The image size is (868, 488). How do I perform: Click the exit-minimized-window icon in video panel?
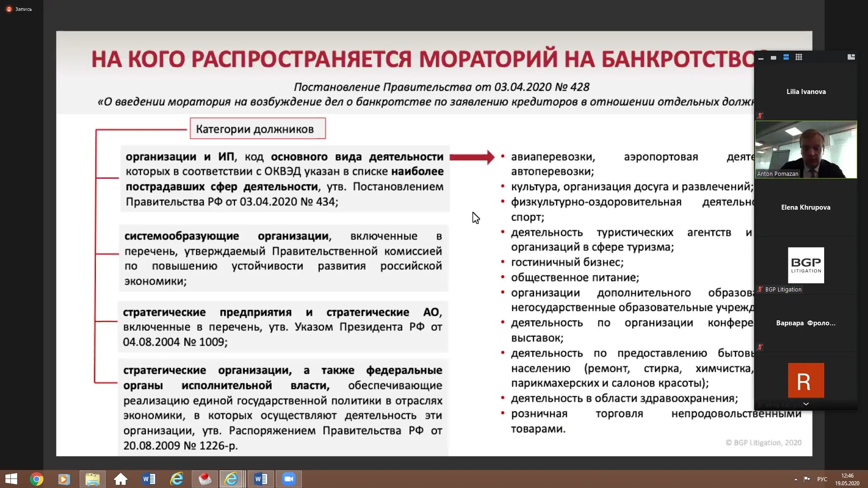(x=851, y=57)
